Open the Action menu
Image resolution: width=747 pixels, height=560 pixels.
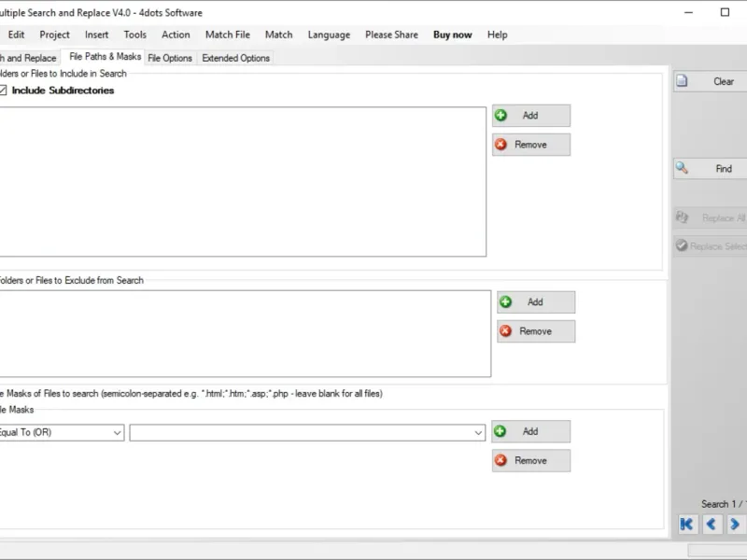tap(176, 35)
